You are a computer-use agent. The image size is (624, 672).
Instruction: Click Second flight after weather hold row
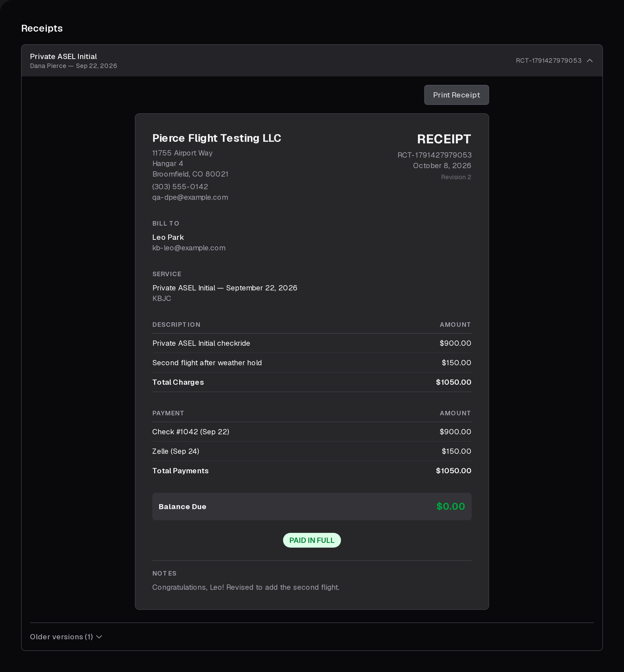(312, 363)
